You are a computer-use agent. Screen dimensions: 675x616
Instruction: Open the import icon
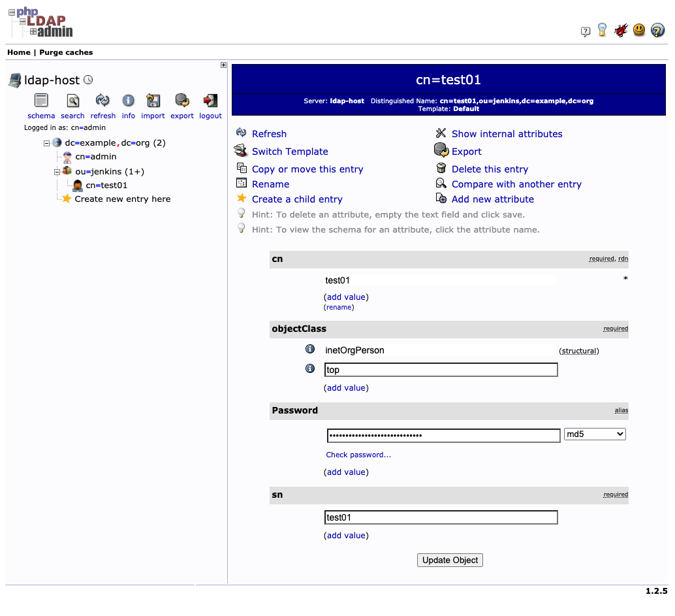pyautogui.click(x=153, y=101)
